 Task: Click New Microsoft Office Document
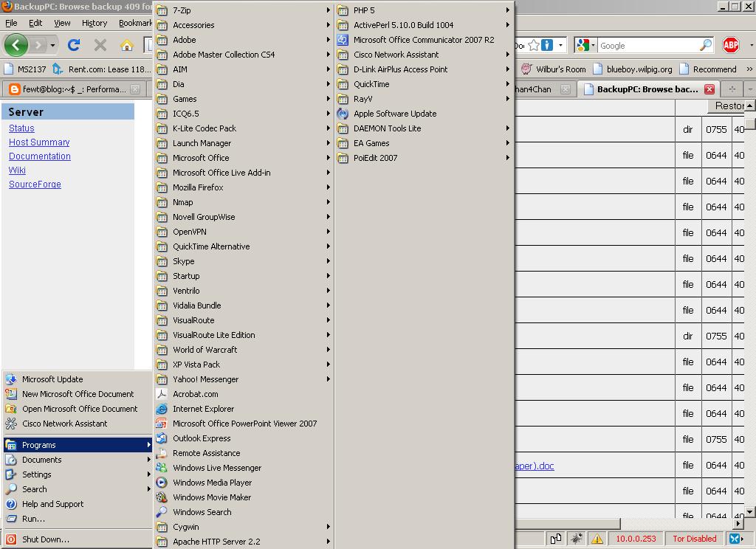(x=78, y=394)
